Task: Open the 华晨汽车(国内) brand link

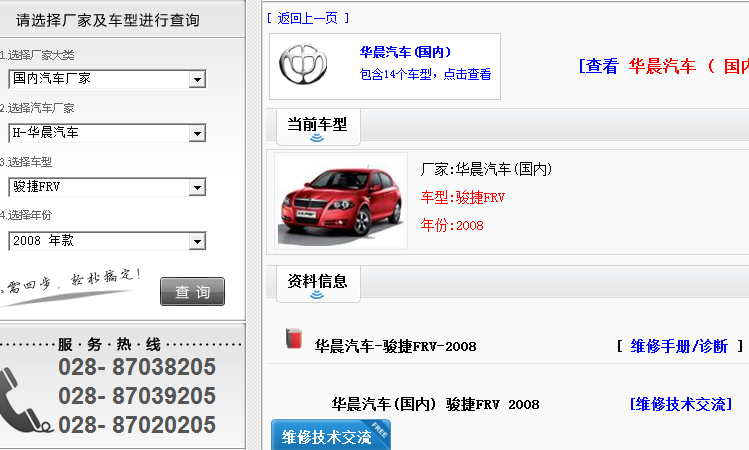Action: click(405, 52)
